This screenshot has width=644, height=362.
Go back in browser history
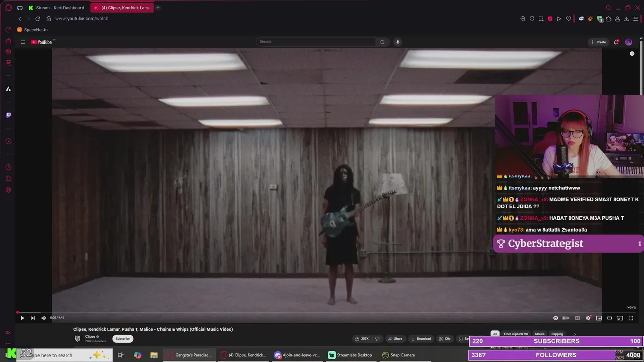point(20,19)
